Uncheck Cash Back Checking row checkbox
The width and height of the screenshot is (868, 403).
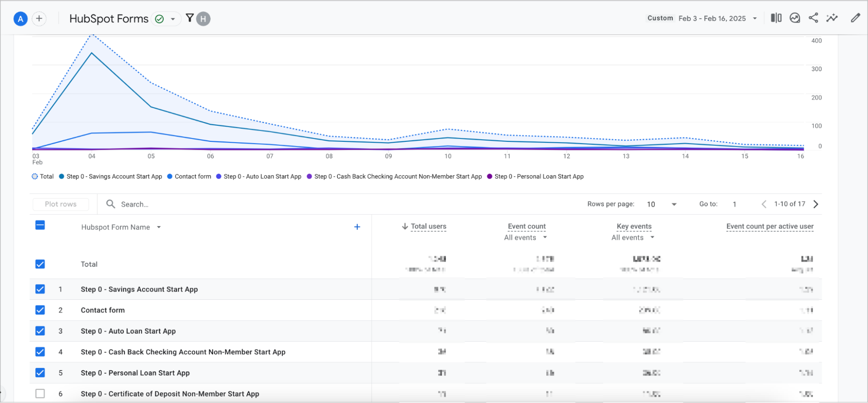40,352
